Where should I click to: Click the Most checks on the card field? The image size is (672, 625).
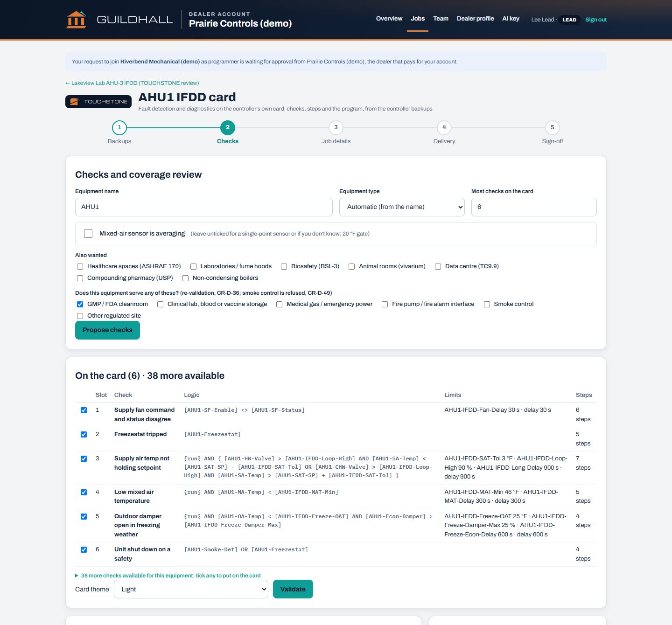click(534, 207)
